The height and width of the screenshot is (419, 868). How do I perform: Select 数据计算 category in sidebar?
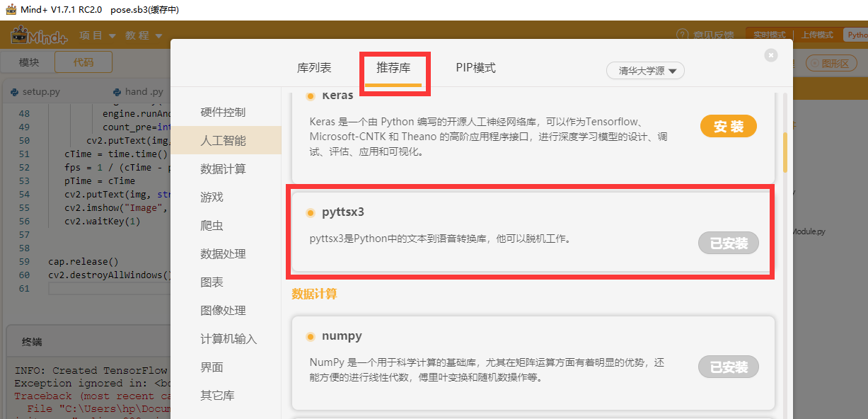click(x=226, y=169)
